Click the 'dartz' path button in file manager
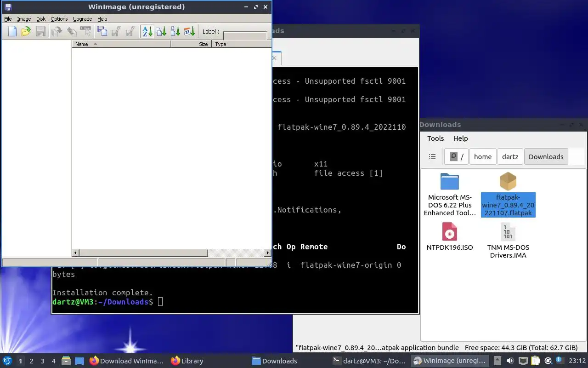Viewport: 588px width, 368px height. (510, 156)
